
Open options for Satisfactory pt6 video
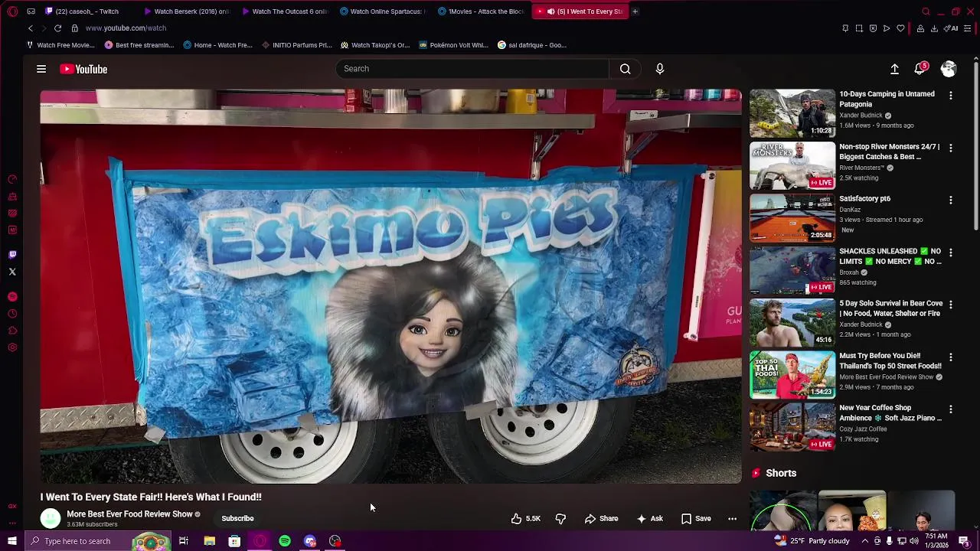click(951, 201)
